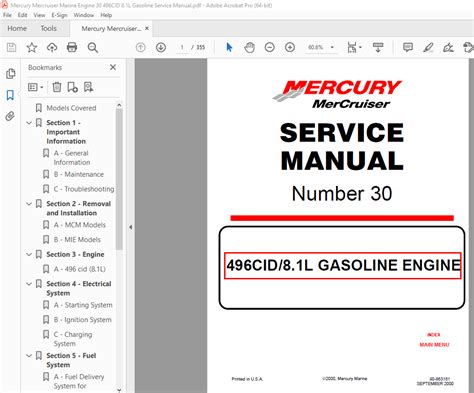
Task: Open the File menu
Action: coord(7,15)
